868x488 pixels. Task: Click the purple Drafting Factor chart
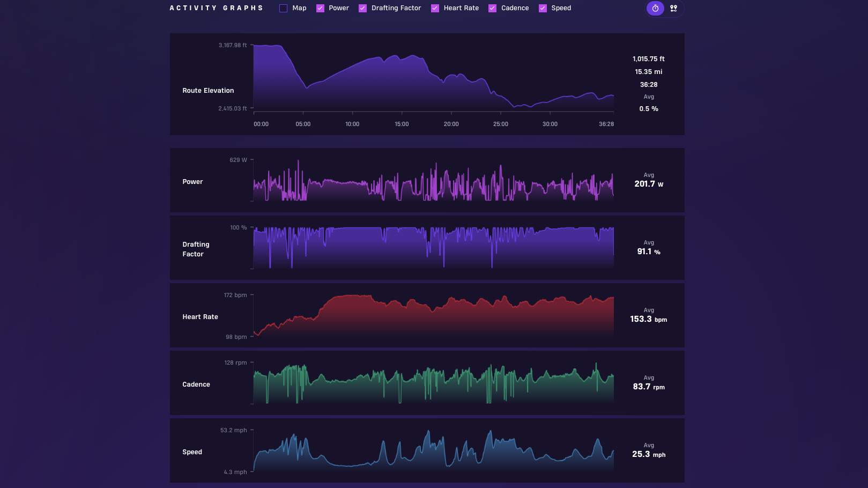(x=433, y=248)
